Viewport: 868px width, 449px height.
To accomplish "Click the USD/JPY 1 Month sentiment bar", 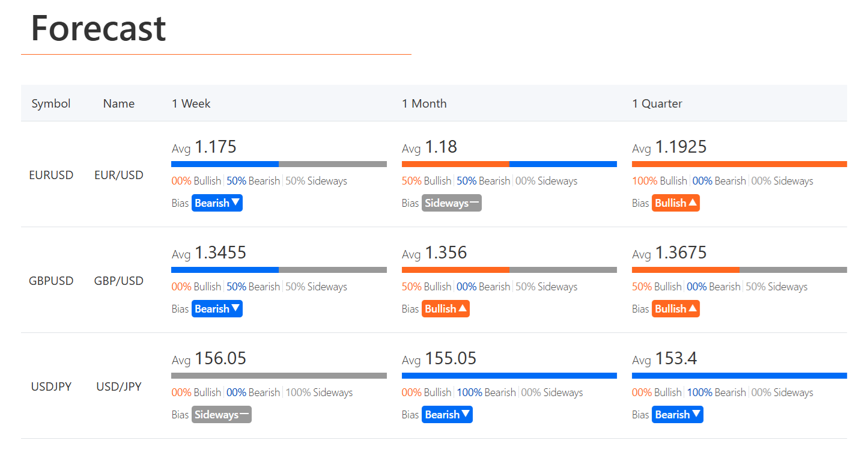I will click(509, 376).
